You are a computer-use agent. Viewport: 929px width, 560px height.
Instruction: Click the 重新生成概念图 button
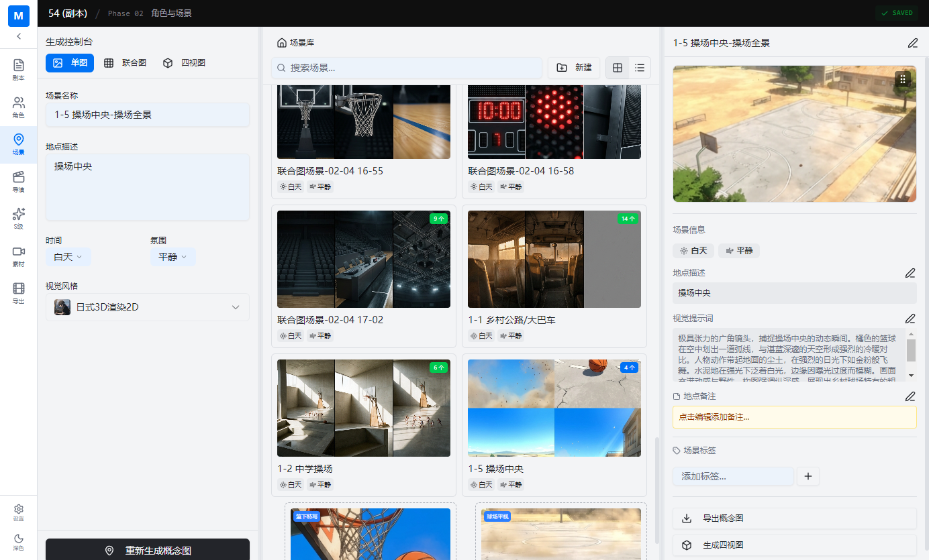pyautogui.click(x=147, y=550)
